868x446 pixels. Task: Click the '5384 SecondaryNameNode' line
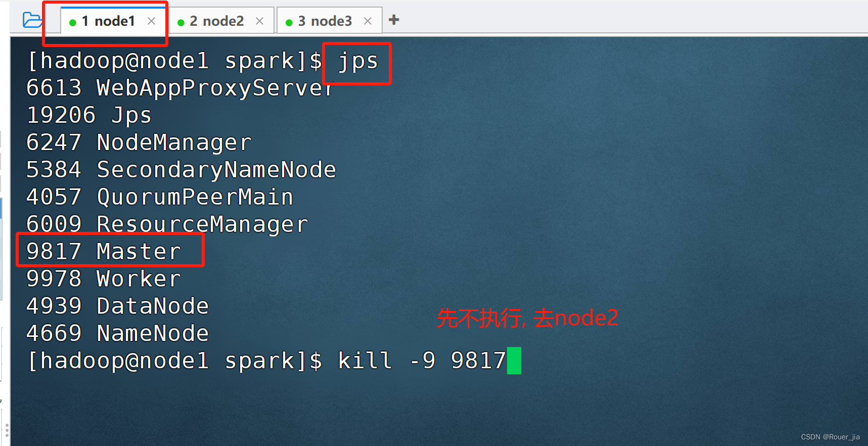(x=181, y=170)
